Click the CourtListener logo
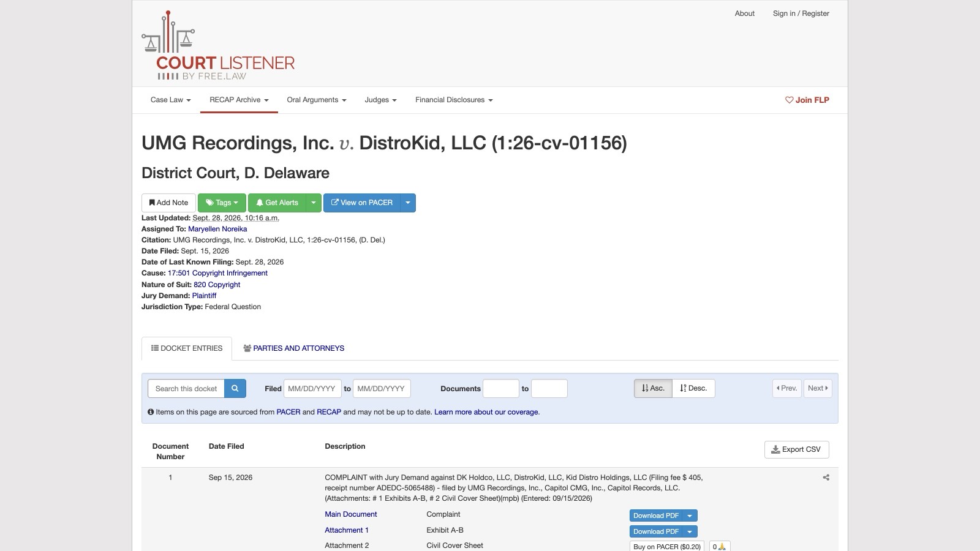Screen dimensions: 980x551 [x=218, y=46]
